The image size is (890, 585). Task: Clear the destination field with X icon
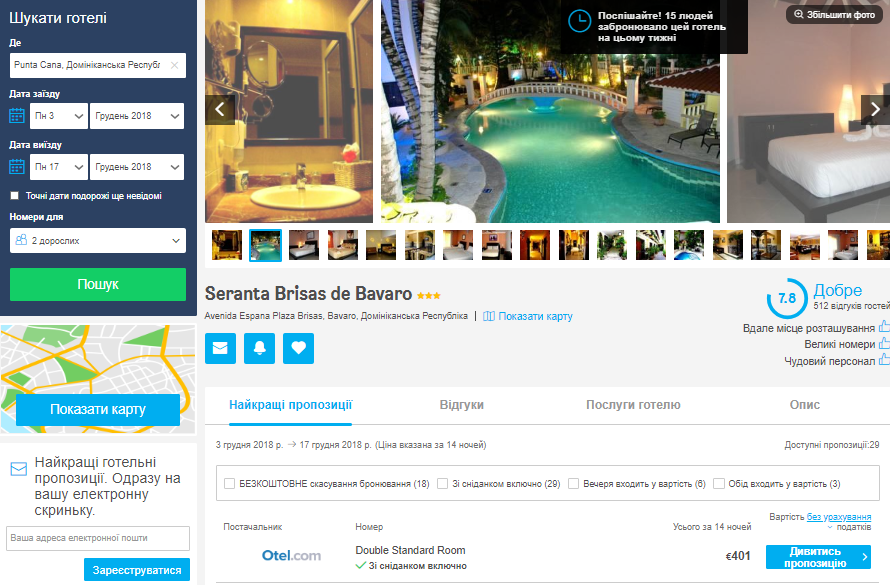pos(175,66)
